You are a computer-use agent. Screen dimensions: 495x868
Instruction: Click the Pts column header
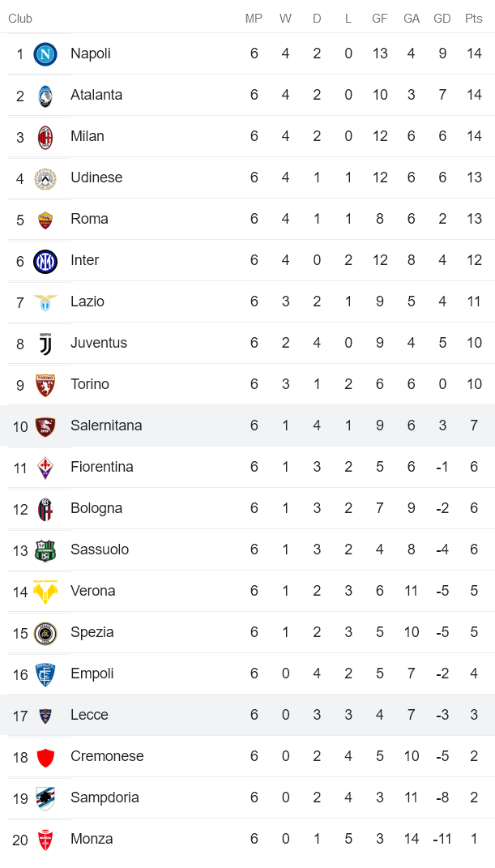[474, 19]
